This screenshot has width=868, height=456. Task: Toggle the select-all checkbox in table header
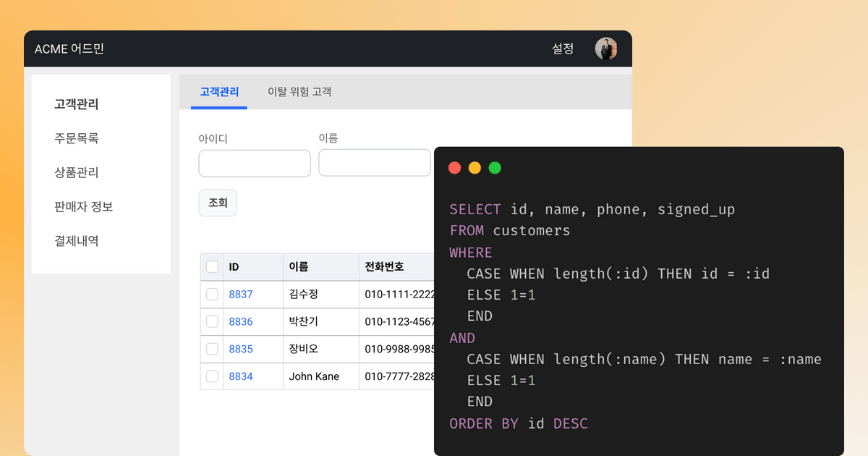[x=212, y=267]
